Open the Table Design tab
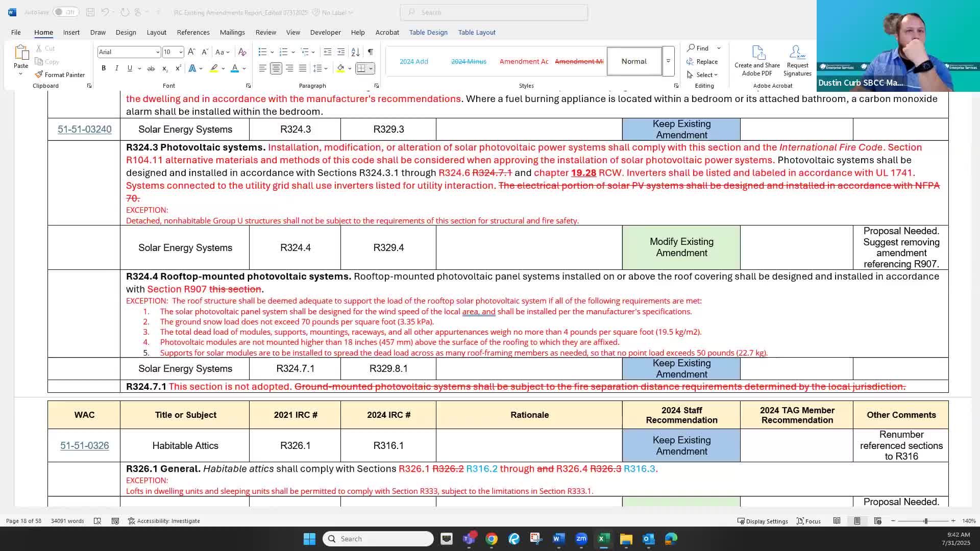Viewport: 980px width, 551px height. (428, 32)
